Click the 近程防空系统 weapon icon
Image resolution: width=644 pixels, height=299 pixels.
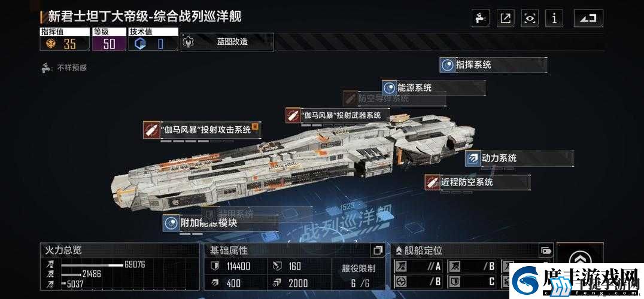(x=432, y=182)
